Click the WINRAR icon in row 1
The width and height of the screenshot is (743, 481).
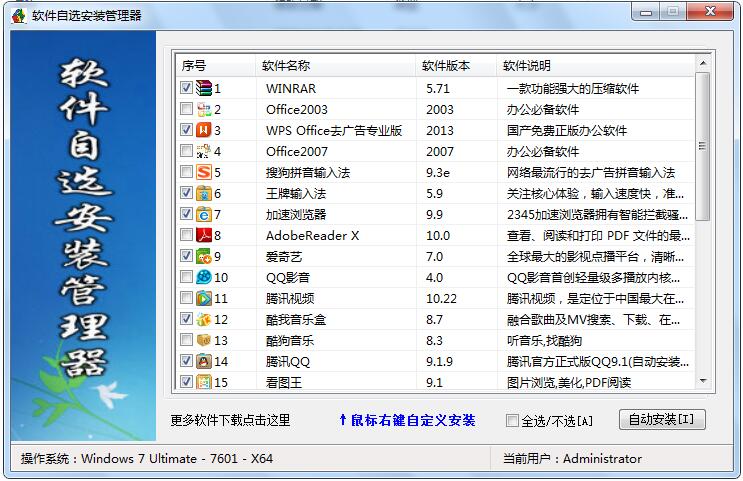[204, 88]
